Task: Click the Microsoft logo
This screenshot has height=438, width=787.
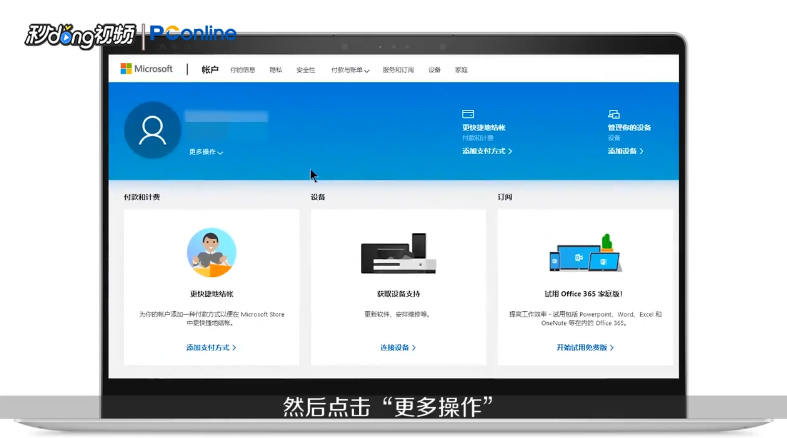Action: 147,69
